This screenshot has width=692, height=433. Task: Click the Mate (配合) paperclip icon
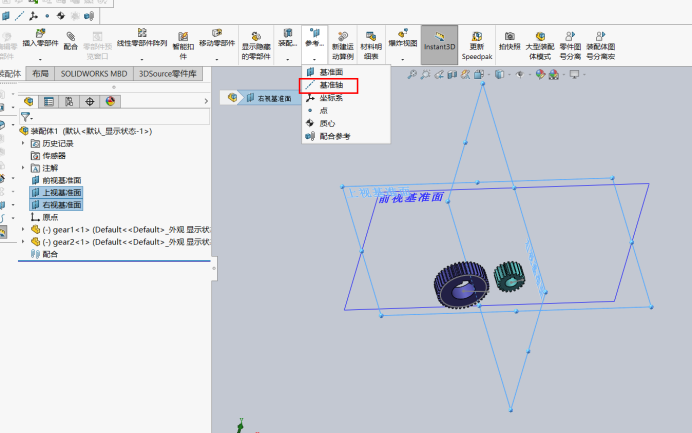[70, 36]
